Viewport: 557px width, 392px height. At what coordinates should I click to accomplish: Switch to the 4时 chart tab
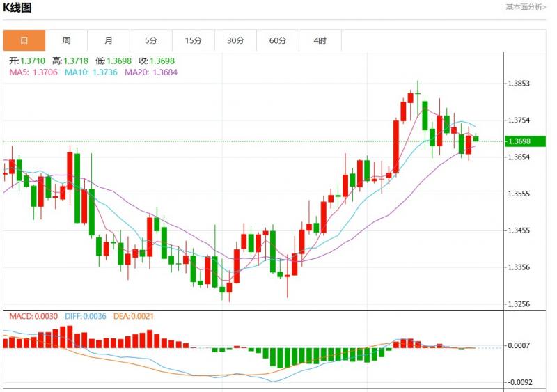click(x=320, y=40)
